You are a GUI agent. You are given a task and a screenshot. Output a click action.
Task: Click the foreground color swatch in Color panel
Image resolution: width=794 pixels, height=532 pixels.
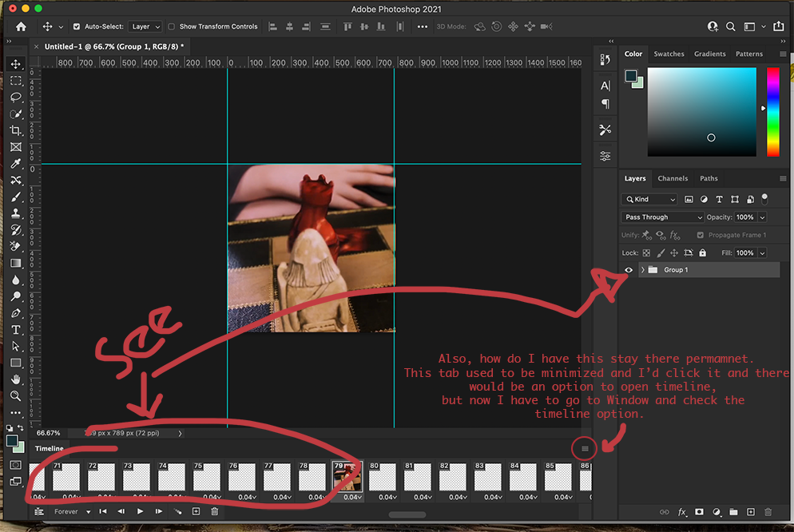(630, 76)
